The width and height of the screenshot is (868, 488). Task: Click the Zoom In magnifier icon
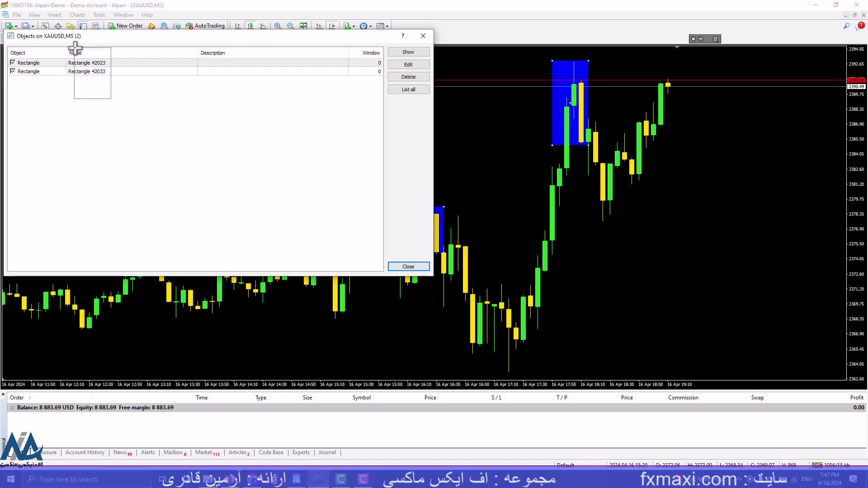[278, 26]
